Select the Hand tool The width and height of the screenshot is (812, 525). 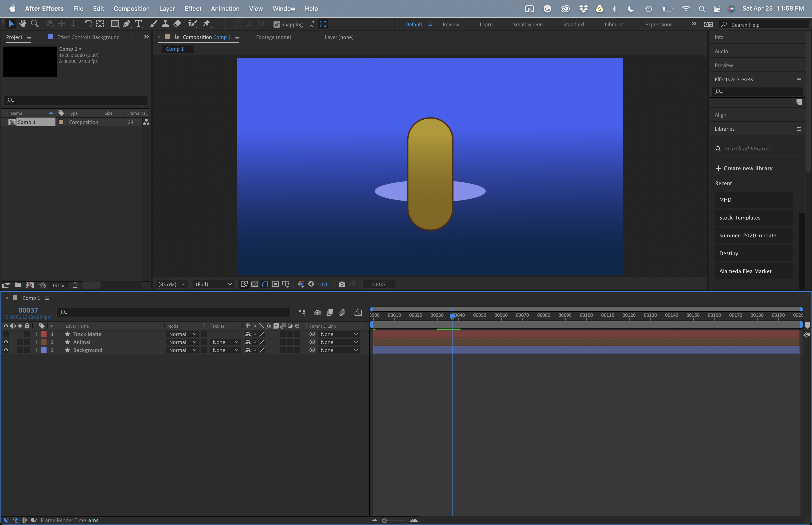click(x=23, y=24)
